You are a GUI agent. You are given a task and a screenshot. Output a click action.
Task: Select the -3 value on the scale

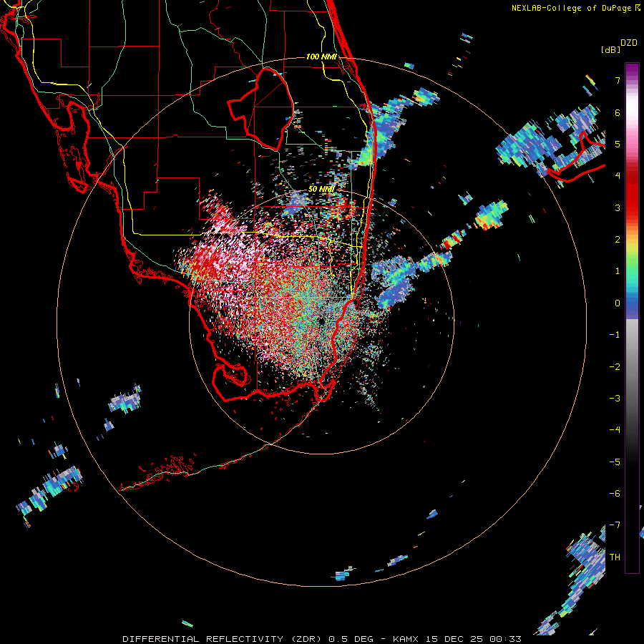point(615,398)
